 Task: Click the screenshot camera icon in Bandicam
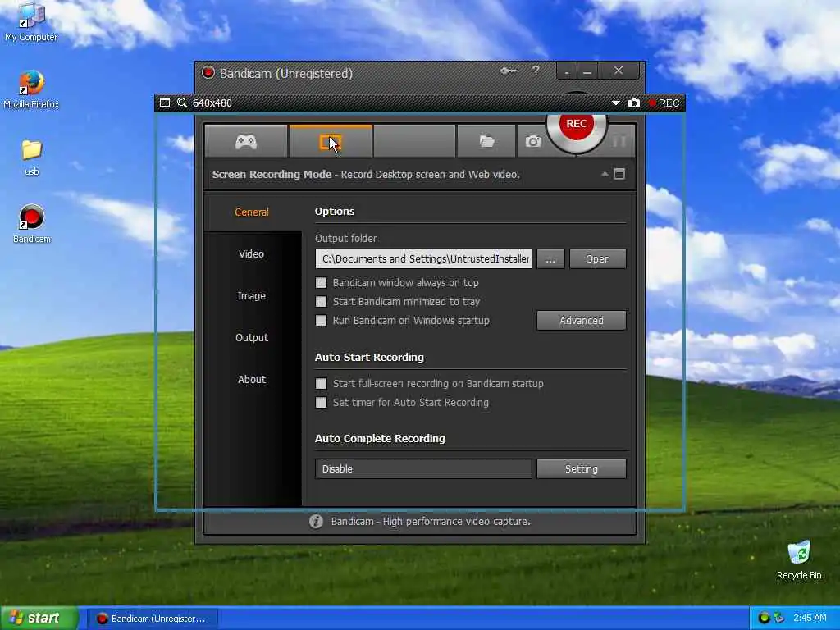coord(532,141)
